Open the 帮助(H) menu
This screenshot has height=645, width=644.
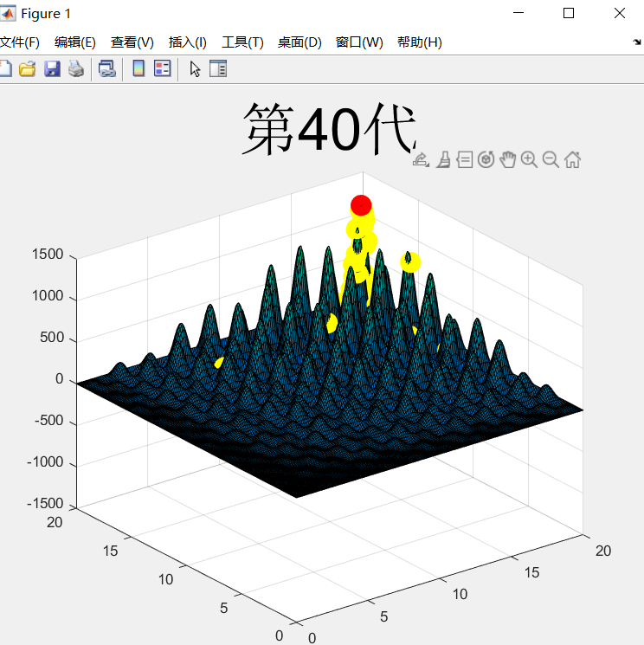point(420,42)
